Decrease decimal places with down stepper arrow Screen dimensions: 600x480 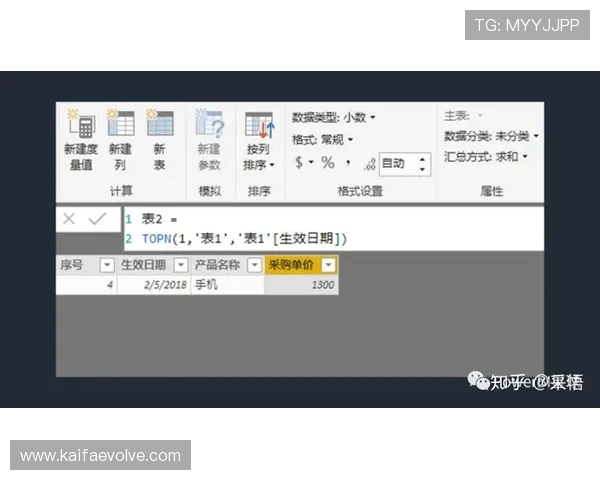[x=422, y=169]
